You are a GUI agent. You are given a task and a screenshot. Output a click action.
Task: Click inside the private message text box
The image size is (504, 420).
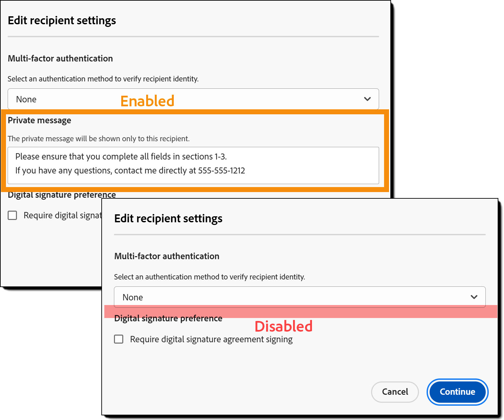pyautogui.click(x=193, y=165)
